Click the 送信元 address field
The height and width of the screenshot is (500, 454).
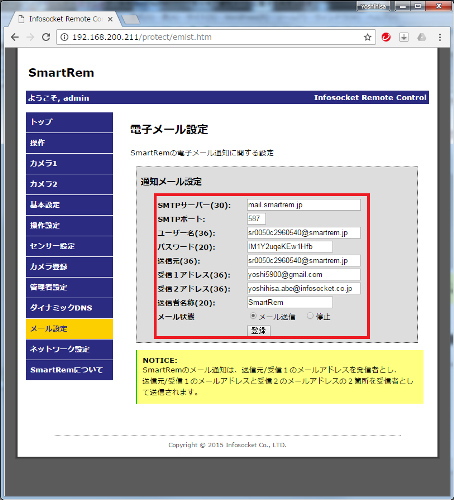coord(304,261)
